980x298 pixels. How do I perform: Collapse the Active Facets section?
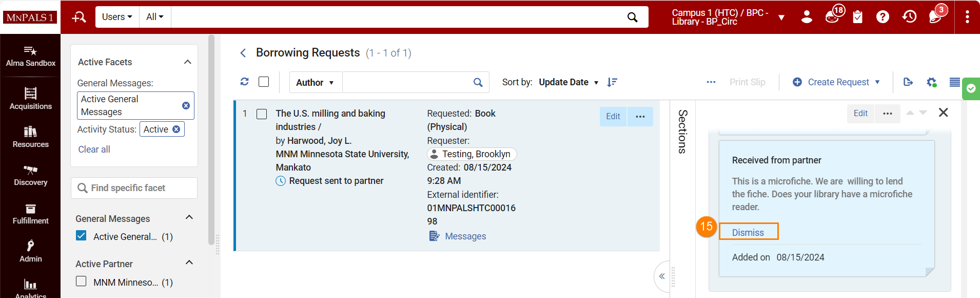coord(188,62)
